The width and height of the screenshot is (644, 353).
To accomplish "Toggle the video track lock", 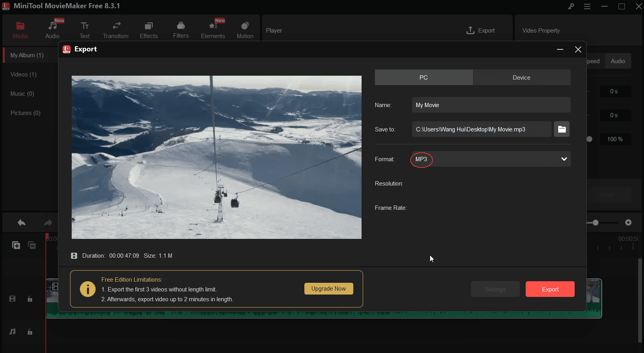I will click(30, 299).
